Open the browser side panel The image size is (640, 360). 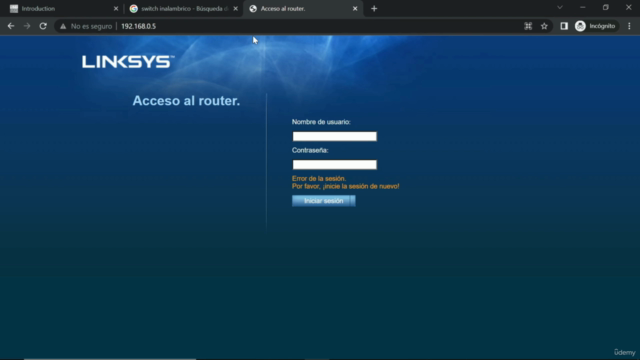[x=564, y=26]
